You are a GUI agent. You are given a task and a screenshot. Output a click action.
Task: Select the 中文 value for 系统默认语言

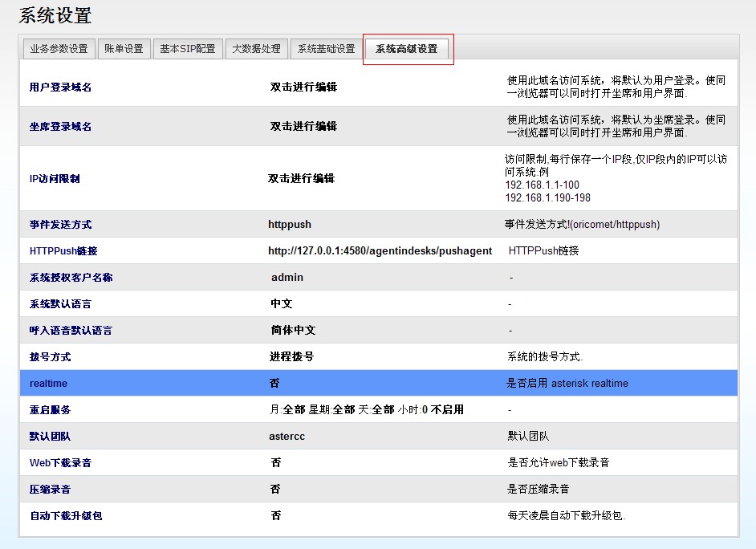click(x=282, y=304)
